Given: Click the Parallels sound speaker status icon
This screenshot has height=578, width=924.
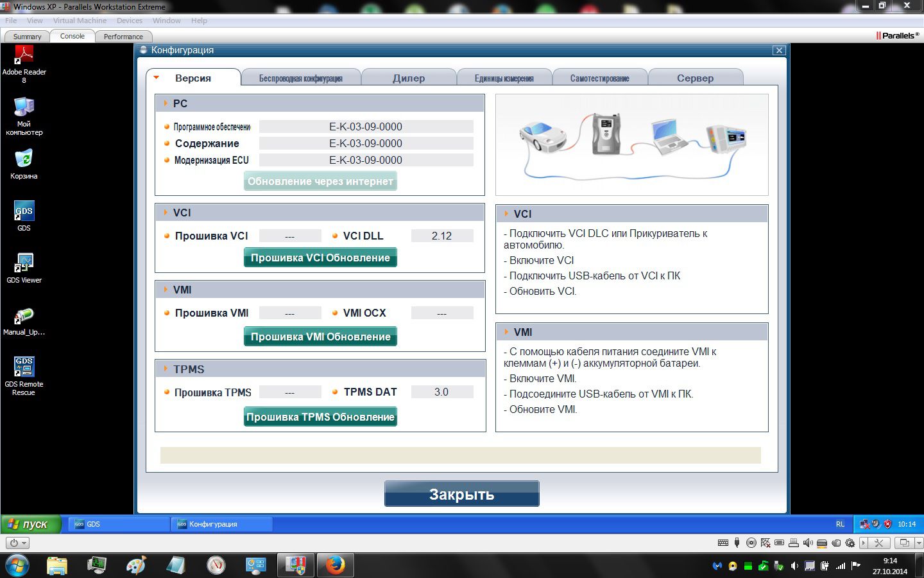Looking at the screenshot, I should (x=808, y=543).
